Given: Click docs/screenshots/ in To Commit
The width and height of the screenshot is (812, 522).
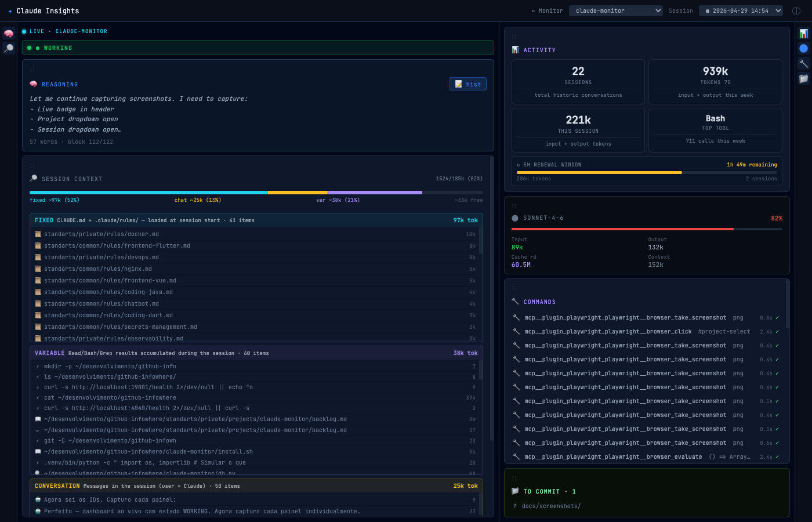Looking at the screenshot, I should tap(551, 506).
